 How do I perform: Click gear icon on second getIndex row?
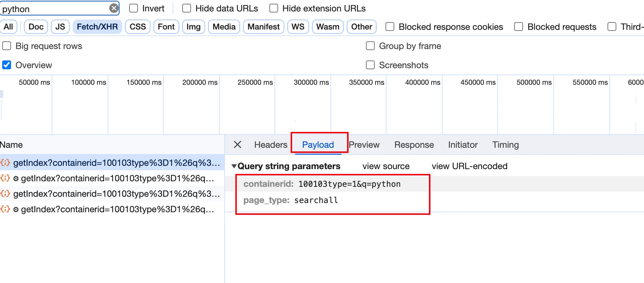(16, 178)
